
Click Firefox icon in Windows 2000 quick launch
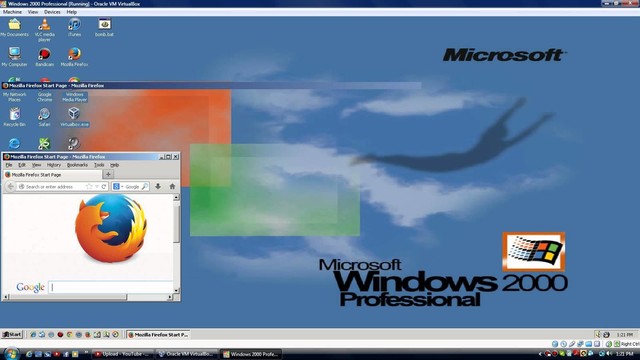88,335
